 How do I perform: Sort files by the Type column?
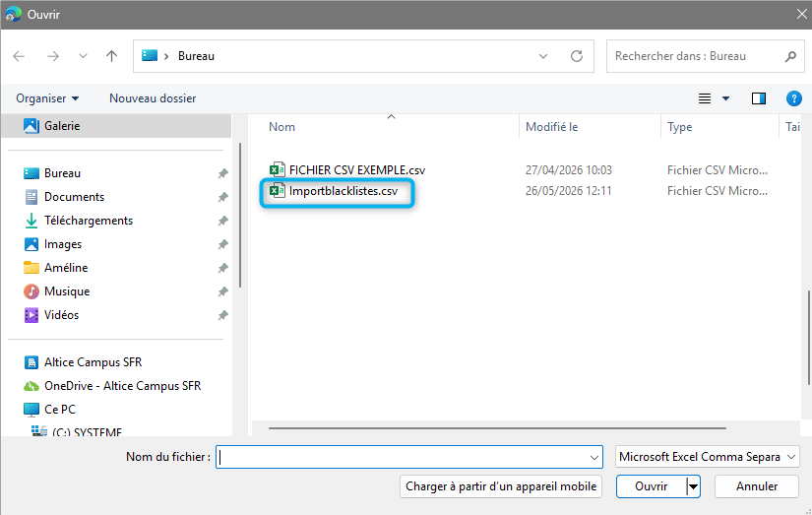tap(679, 127)
